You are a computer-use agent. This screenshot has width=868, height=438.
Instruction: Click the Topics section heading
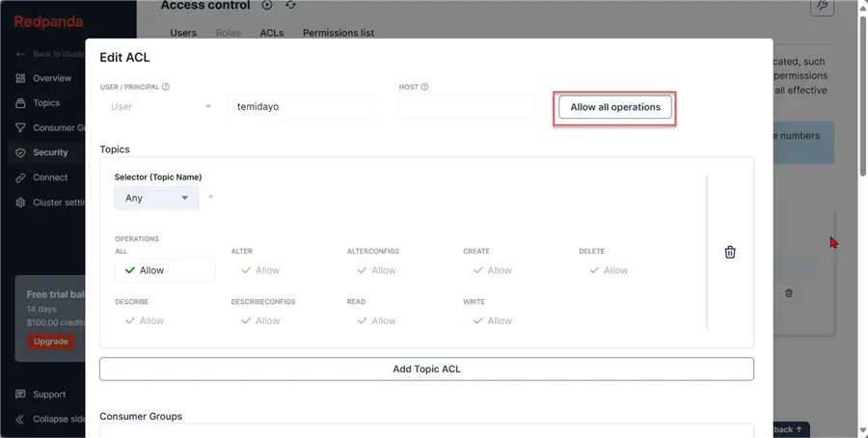click(x=115, y=149)
